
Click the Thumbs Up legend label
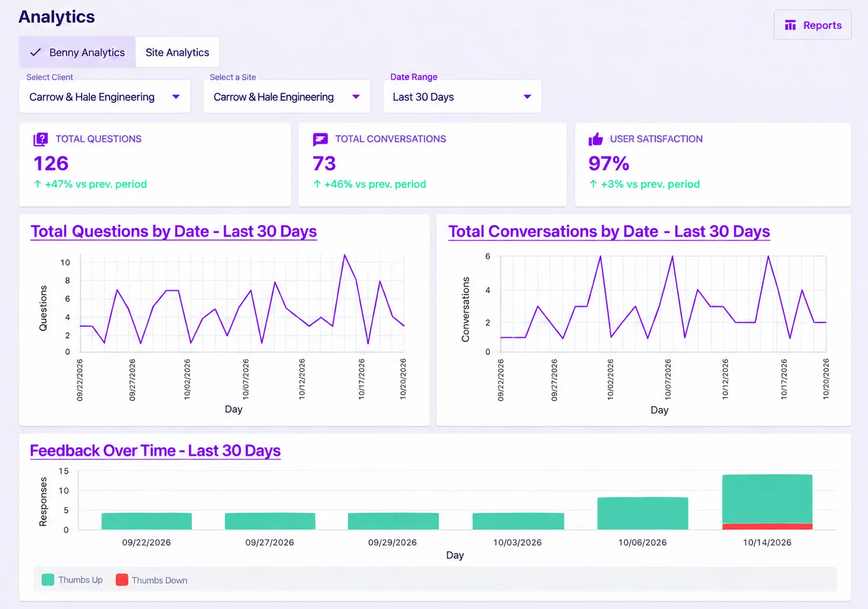coord(81,580)
